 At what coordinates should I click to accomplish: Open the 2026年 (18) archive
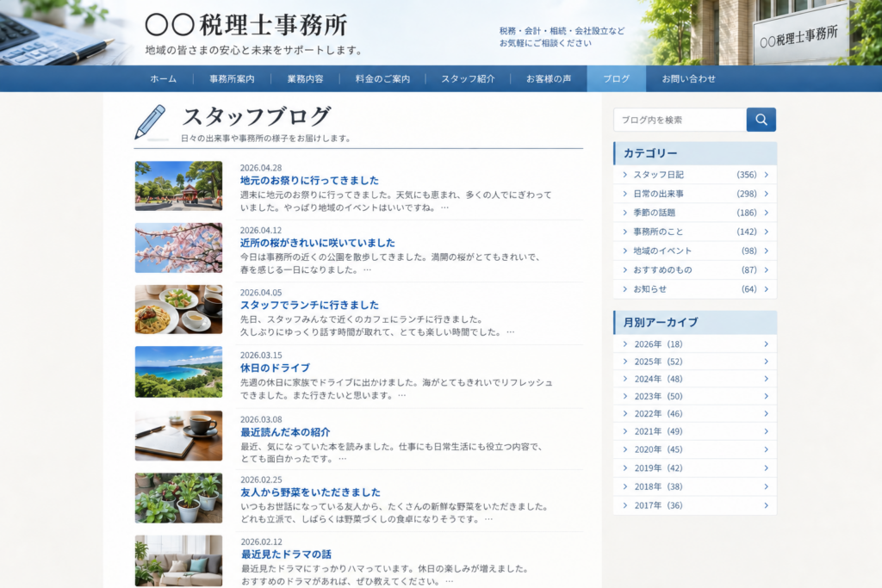[695, 344]
